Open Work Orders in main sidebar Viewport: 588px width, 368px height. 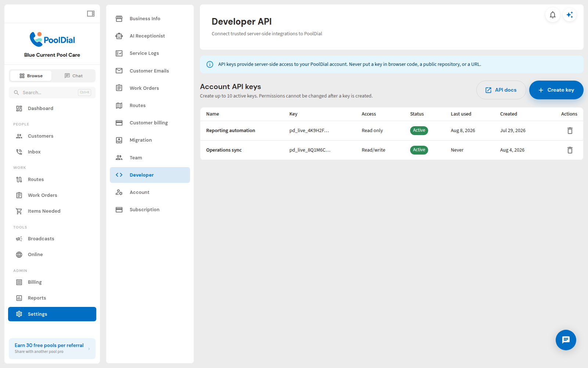[52, 195]
